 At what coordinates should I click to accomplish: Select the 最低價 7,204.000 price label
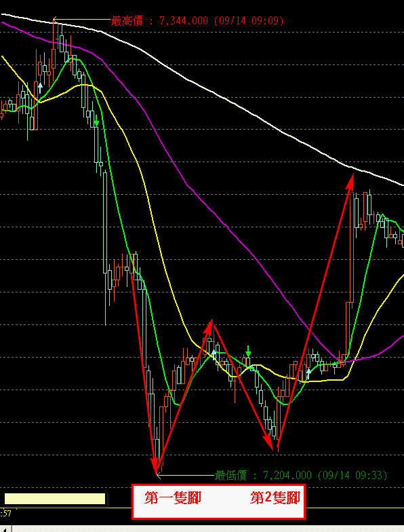(301, 475)
